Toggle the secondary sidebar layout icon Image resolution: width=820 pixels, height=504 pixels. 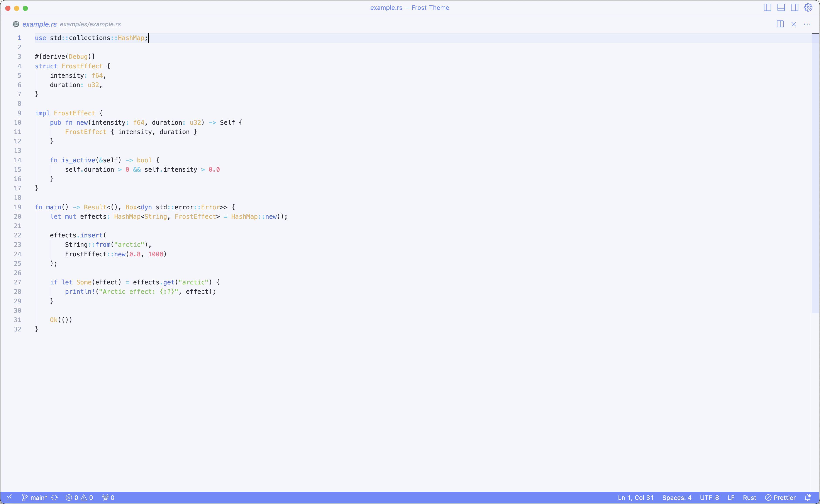795,7
